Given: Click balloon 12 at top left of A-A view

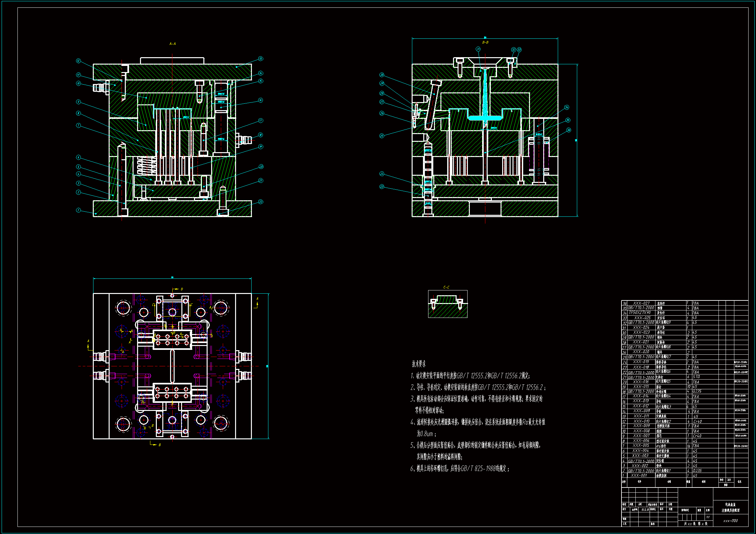Looking at the screenshot, I should pos(78,61).
